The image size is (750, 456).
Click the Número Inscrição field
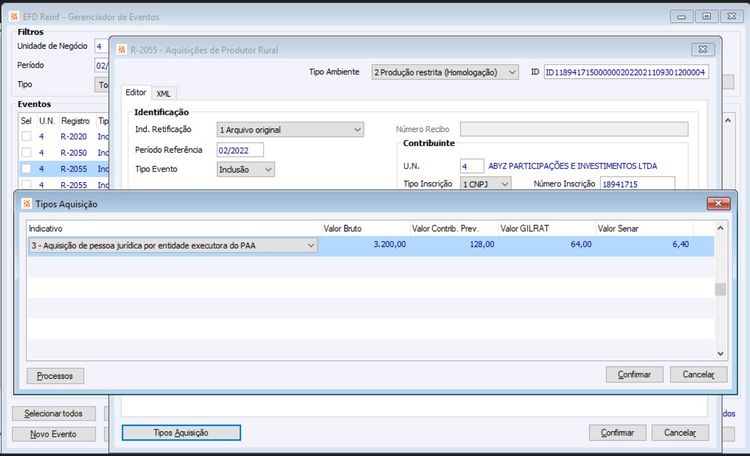(638, 184)
